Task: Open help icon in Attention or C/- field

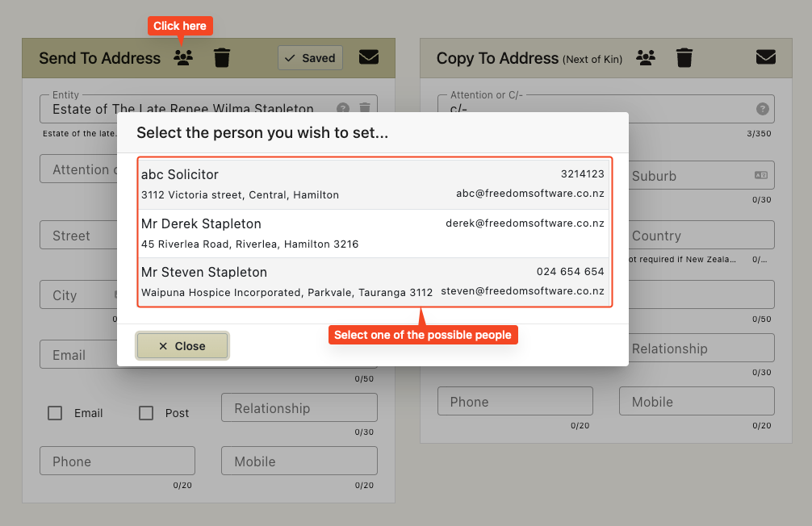Action: [x=762, y=109]
